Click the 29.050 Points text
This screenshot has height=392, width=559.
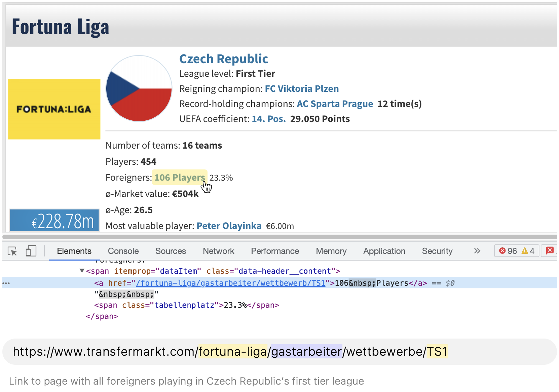tap(320, 119)
